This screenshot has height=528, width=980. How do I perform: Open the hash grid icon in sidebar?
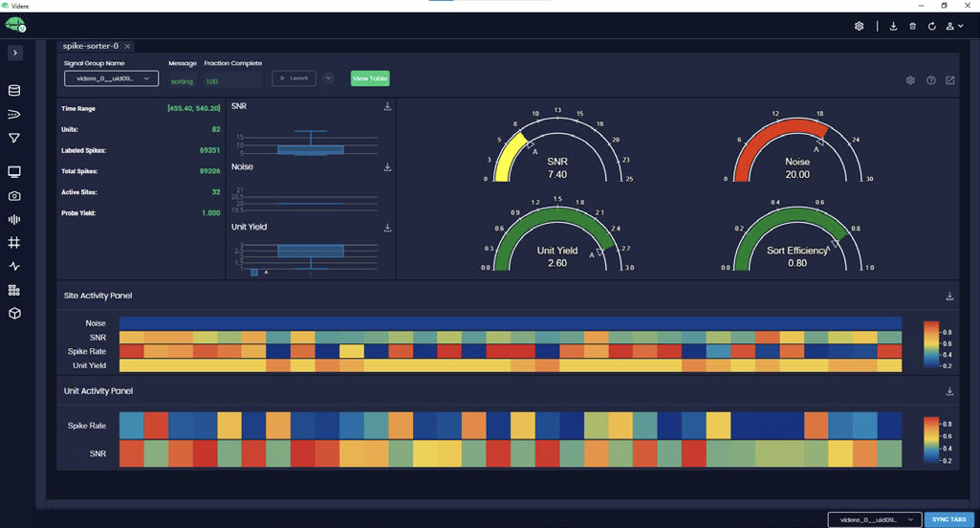coord(14,243)
